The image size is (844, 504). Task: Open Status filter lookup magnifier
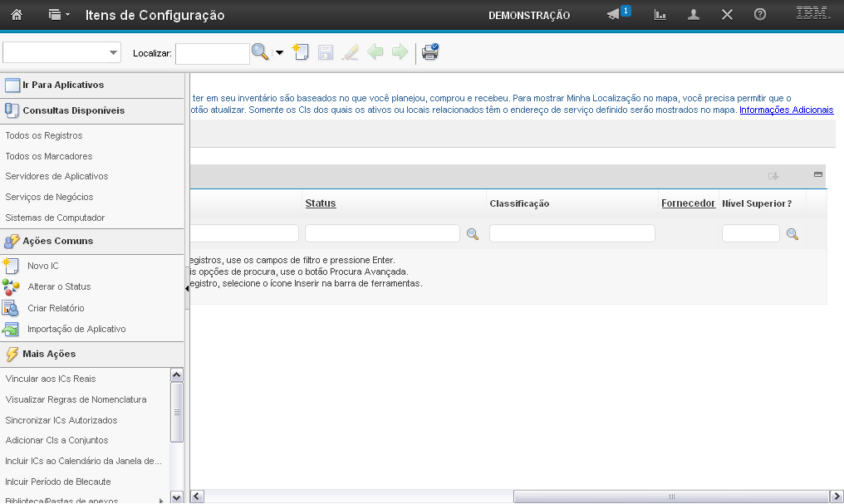click(473, 234)
